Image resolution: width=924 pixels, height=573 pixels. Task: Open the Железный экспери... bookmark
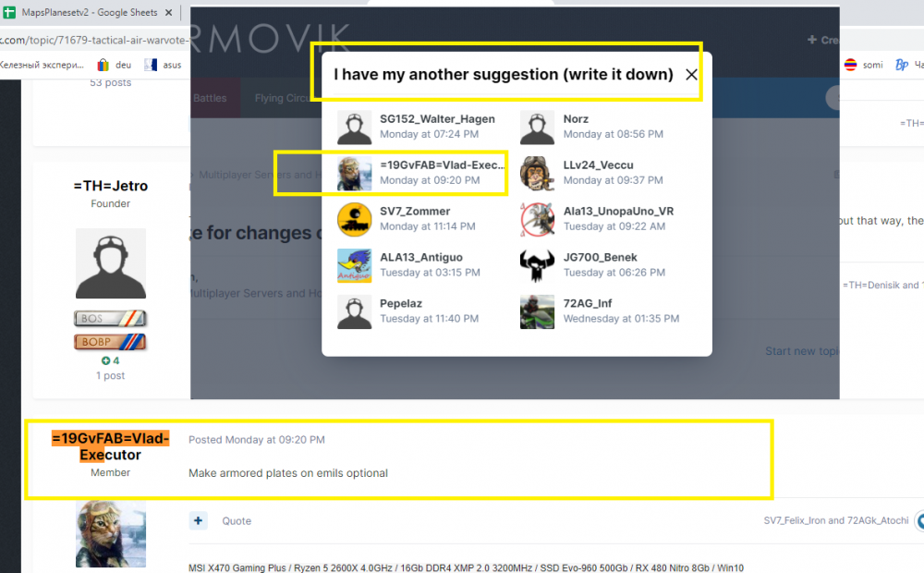(x=42, y=65)
